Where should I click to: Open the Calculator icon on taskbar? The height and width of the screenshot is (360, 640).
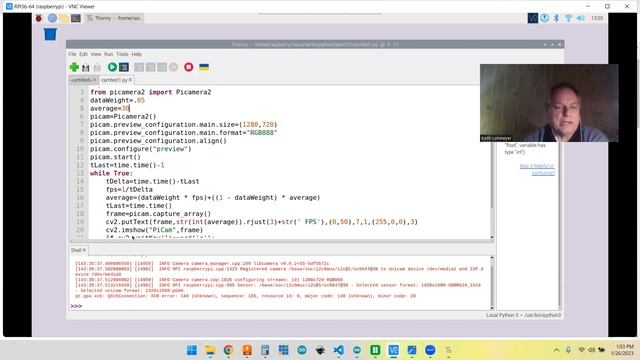click(x=265, y=350)
